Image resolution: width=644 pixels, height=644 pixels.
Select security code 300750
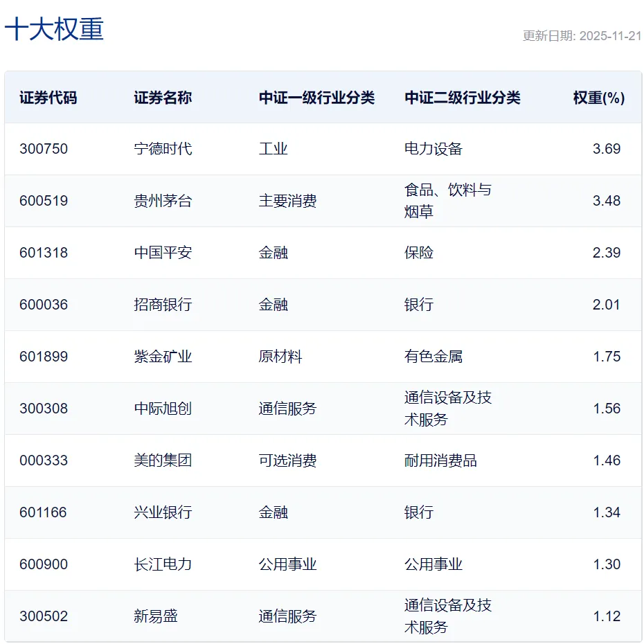(44, 149)
